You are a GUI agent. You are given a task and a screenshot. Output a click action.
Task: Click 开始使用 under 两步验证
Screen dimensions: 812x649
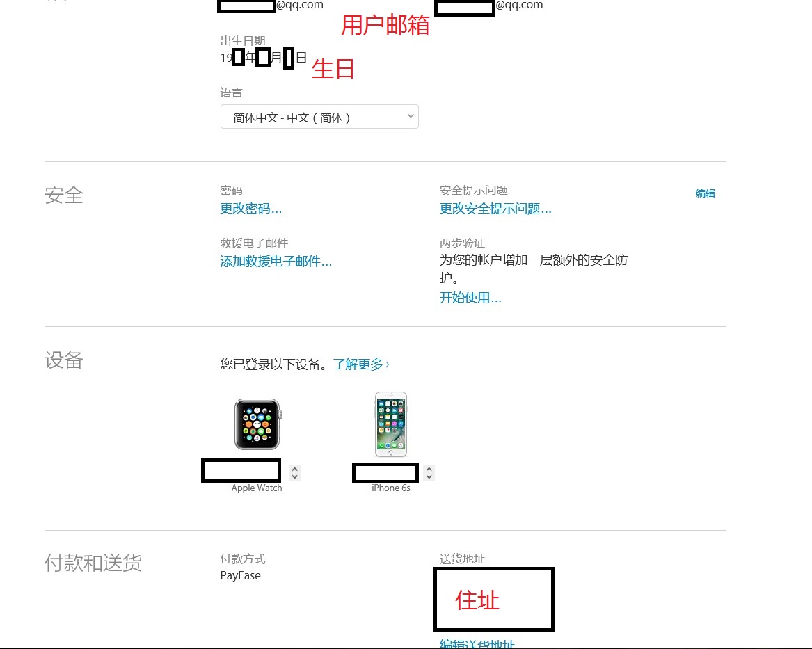click(x=470, y=298)
